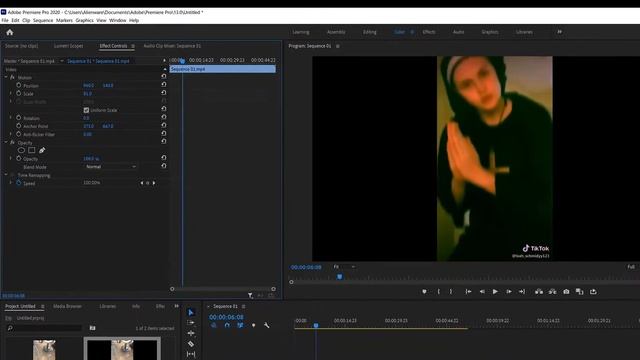Screen dimensions: 640x360
Task: Reset the Blend Mode parameter
Action: point(164,166)
